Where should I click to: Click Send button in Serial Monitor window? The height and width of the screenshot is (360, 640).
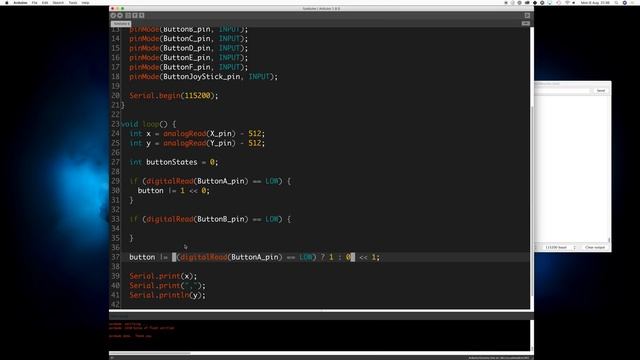point(601,91)
